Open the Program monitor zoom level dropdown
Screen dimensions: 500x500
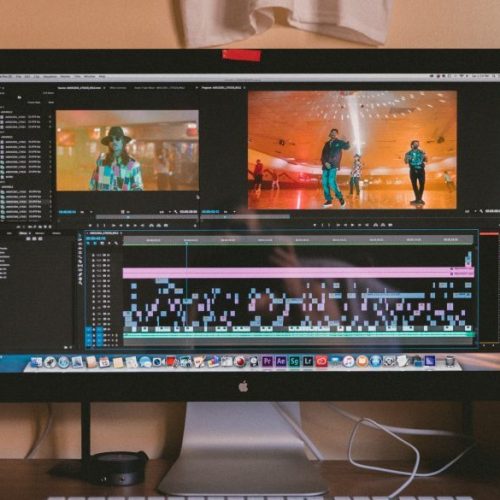[230, 212]
